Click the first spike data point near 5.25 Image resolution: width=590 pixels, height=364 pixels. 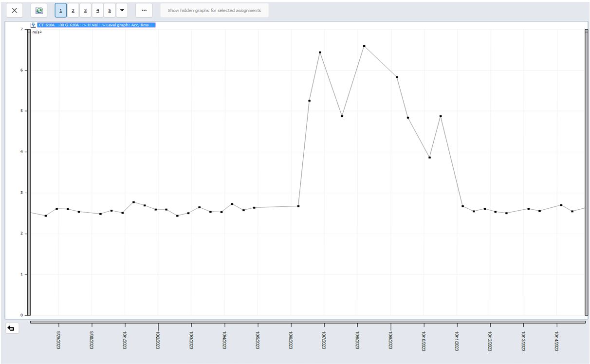tap(309, 101)
